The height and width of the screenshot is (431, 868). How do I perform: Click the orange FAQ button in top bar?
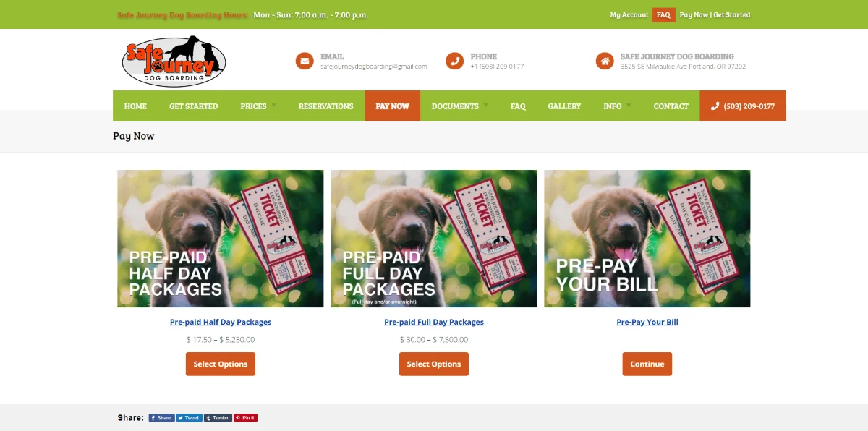[663, 14]
